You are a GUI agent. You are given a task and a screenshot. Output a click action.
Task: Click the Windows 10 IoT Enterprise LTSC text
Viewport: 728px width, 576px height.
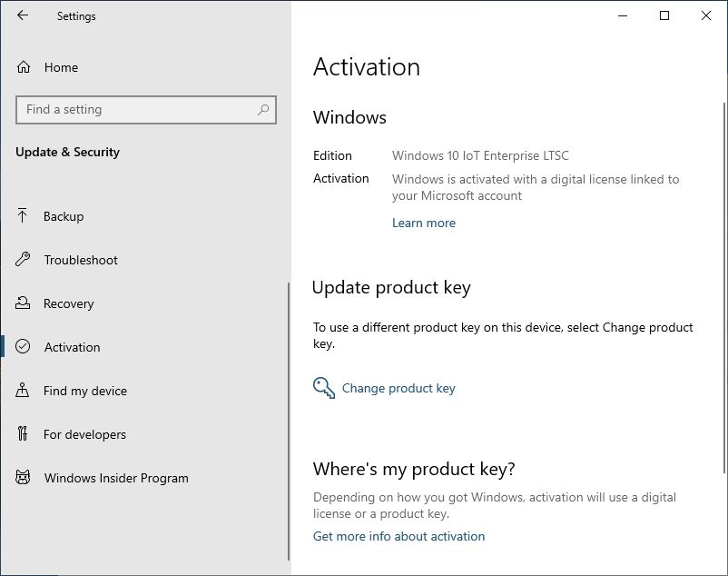click(480, 155)
